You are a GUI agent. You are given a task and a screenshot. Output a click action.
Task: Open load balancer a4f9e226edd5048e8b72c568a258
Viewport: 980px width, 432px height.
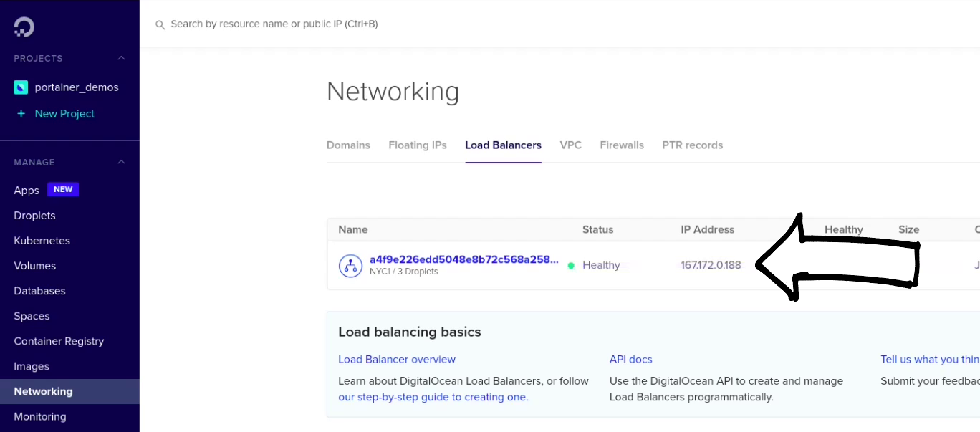pos(463,259)
